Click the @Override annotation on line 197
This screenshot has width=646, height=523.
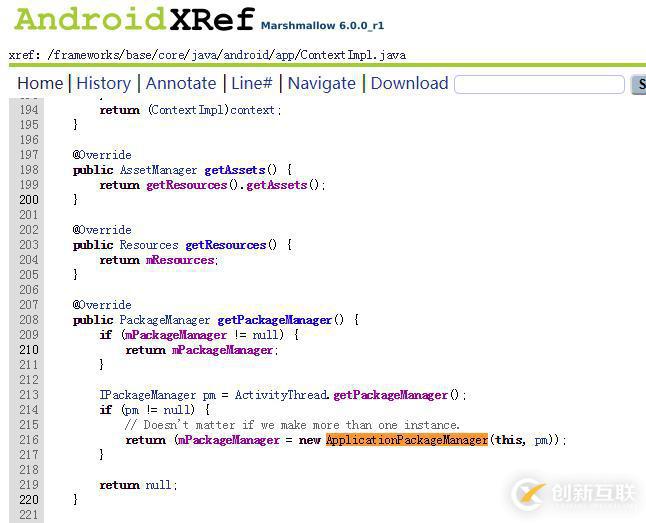(x=102, y=155)
